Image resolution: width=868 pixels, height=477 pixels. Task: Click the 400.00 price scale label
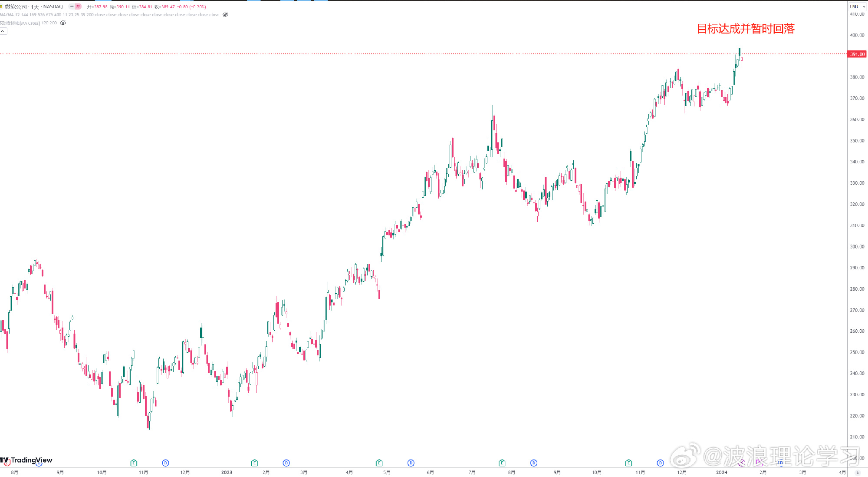click(857, 35)
